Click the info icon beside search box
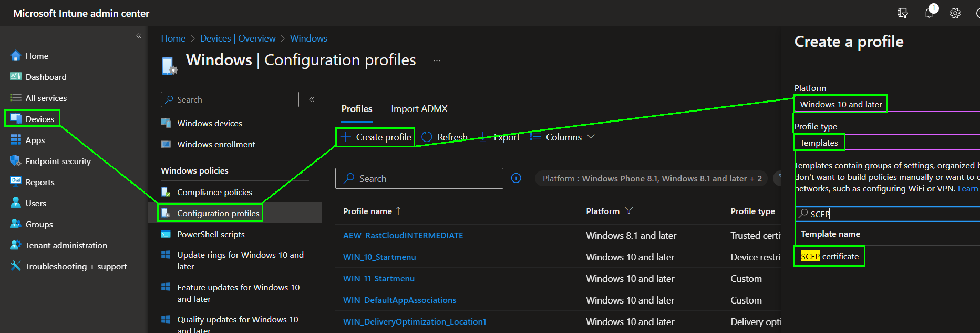Image resolution: width=980 pixels, height=333 pixels. click(x=516, y=178)
